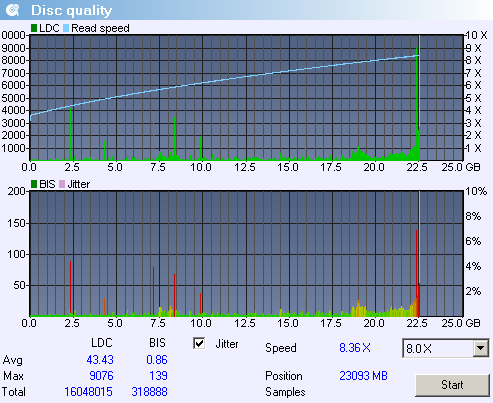Click the 8.0 X speed combo box
The height and width of the screenshot is (403, 493).
[446, 348]
